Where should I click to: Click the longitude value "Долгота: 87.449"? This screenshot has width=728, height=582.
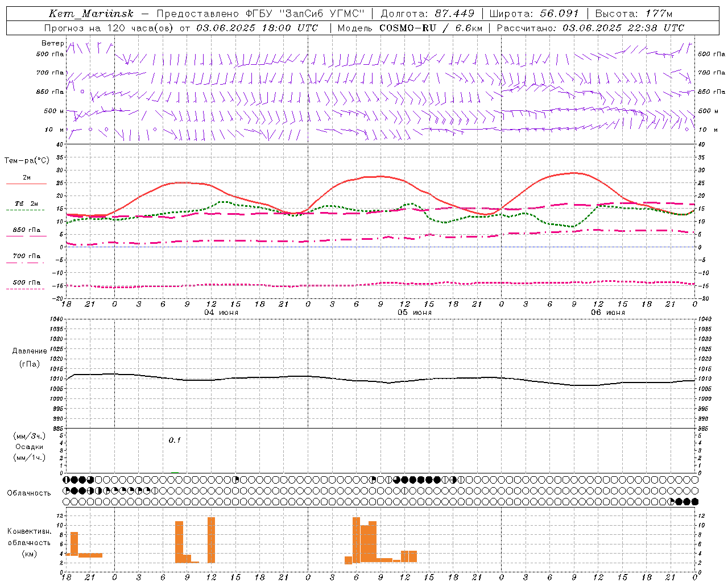[x=427, y=14]
